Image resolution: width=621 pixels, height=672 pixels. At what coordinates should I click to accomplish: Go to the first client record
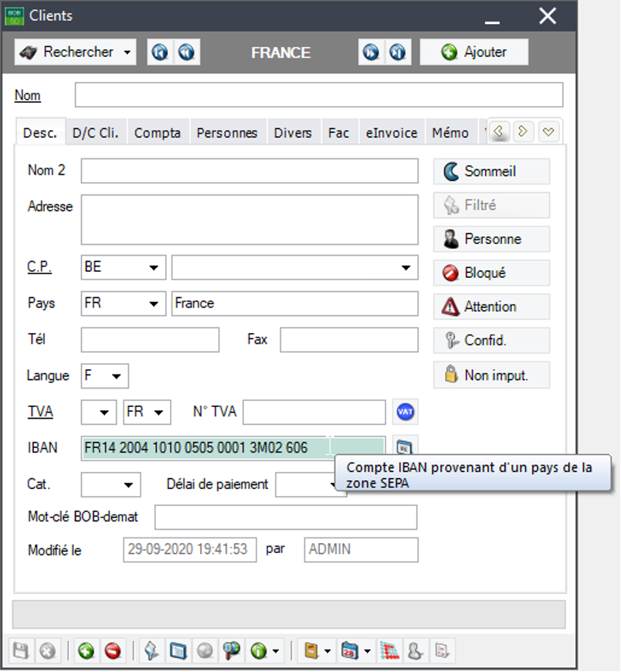160,53
